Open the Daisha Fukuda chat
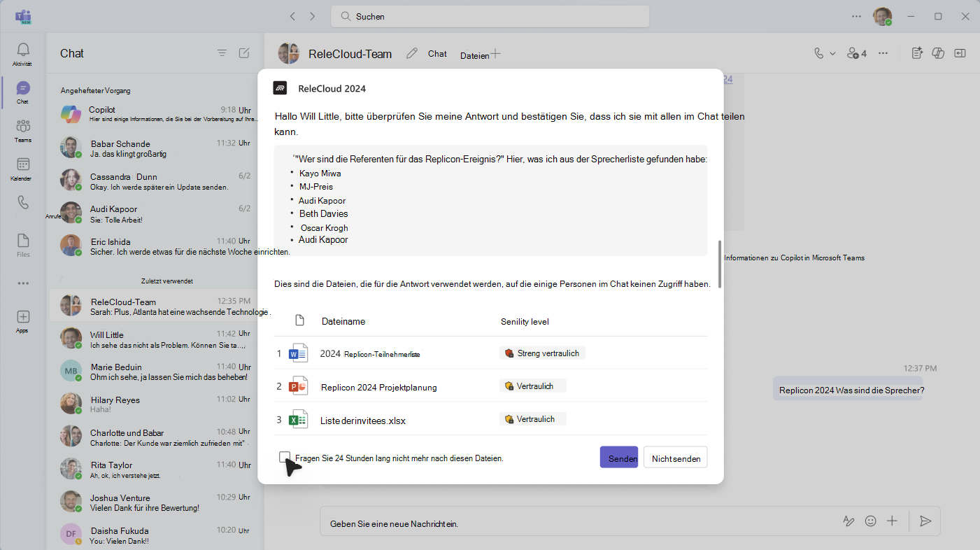This screenshot has width=980, height=550. (155, 535)
